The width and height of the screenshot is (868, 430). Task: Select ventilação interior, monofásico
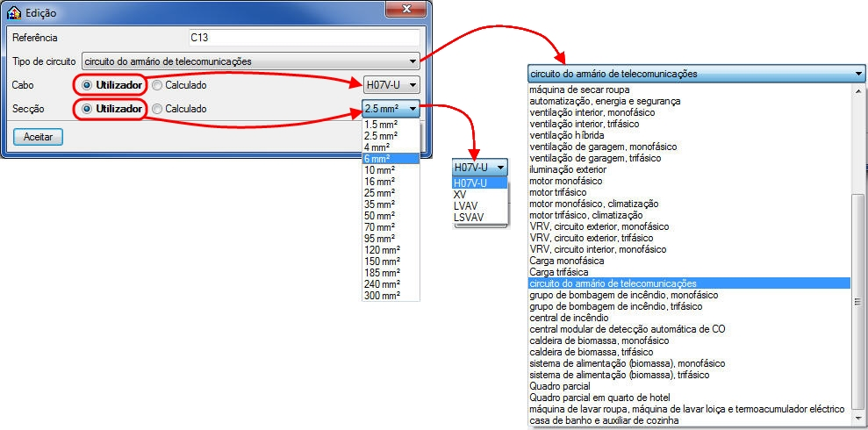(689, 112)
